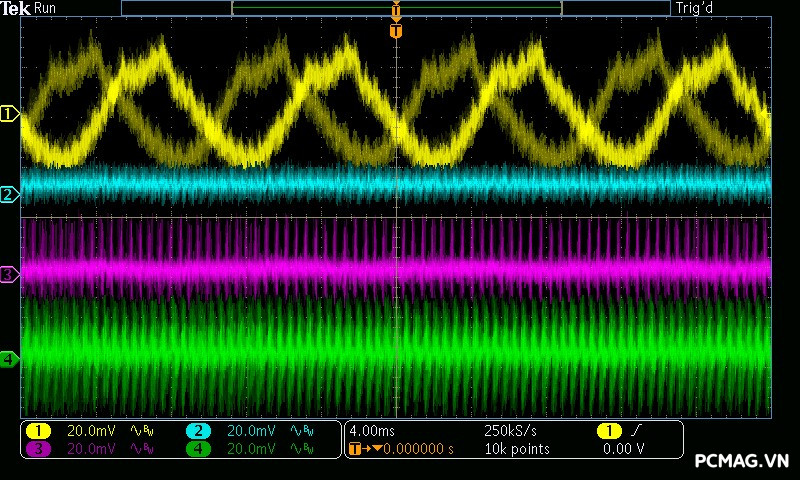Select the magenta channel 3 badge in readout

click(x=37, y=449)
